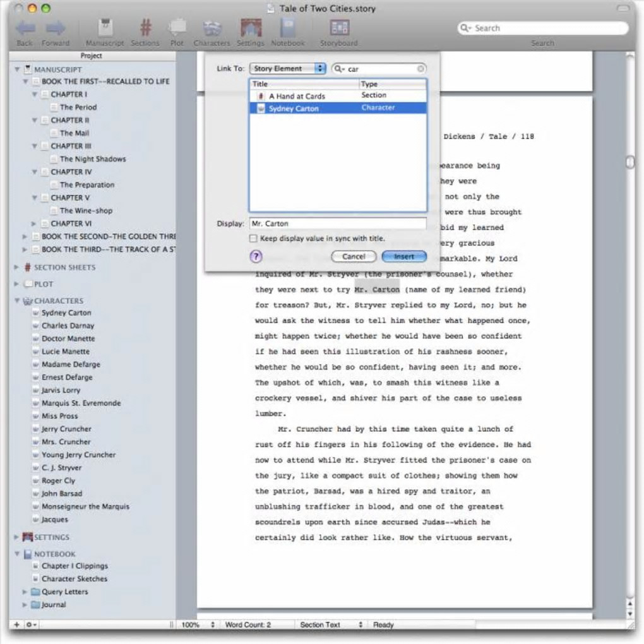Click Cancel in the link dialog

pos(354,257)
